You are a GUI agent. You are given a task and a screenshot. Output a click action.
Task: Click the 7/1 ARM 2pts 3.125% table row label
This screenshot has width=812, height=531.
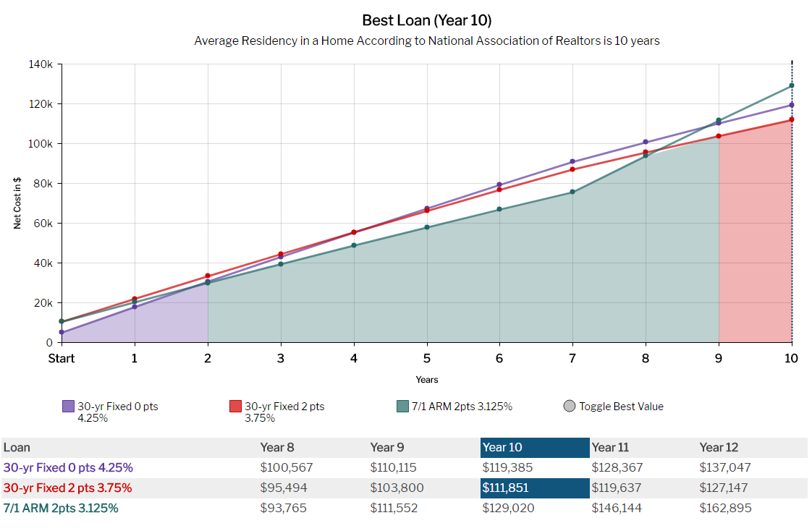(x=61, y=508)
